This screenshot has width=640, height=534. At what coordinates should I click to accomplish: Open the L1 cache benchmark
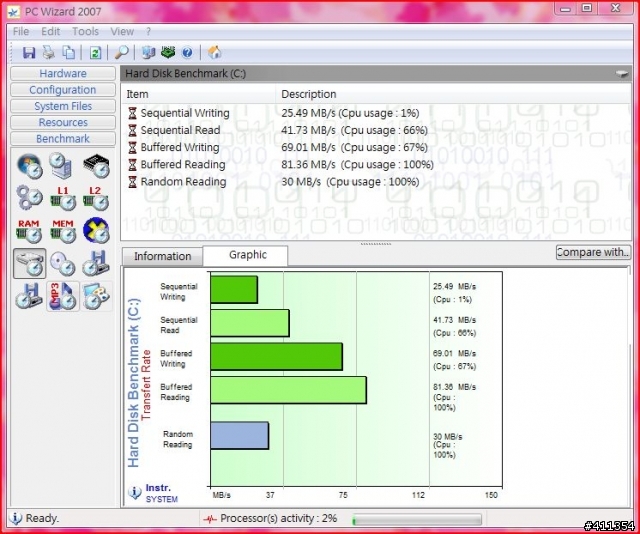[62, 198]
